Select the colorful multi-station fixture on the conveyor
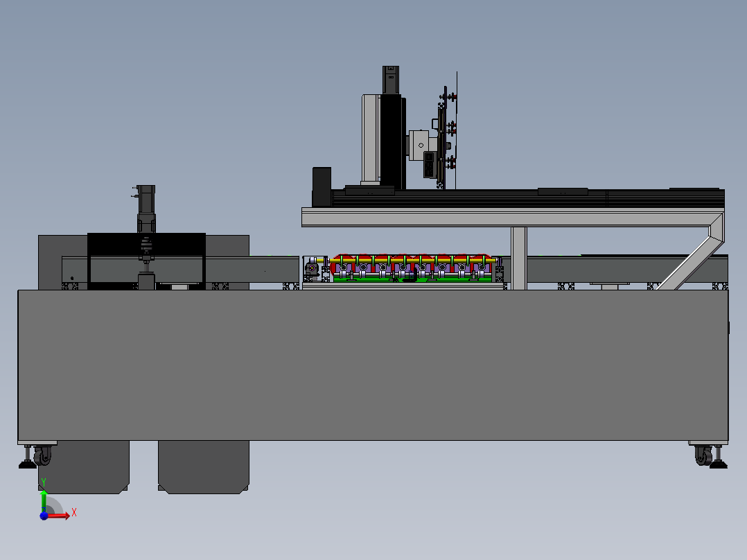Image resolution: width=747 pixels, height=560 pixels. click(414, 268)
